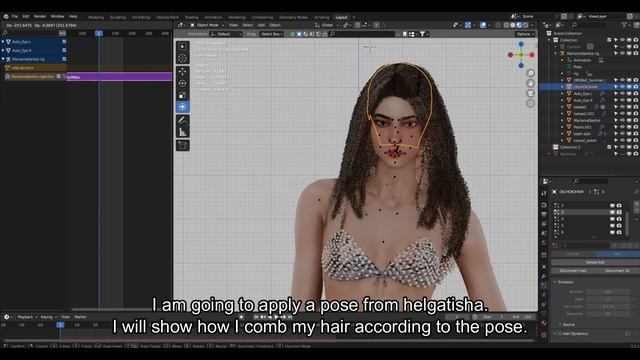Click the Hair Length value slider

[x=608, y=307]
